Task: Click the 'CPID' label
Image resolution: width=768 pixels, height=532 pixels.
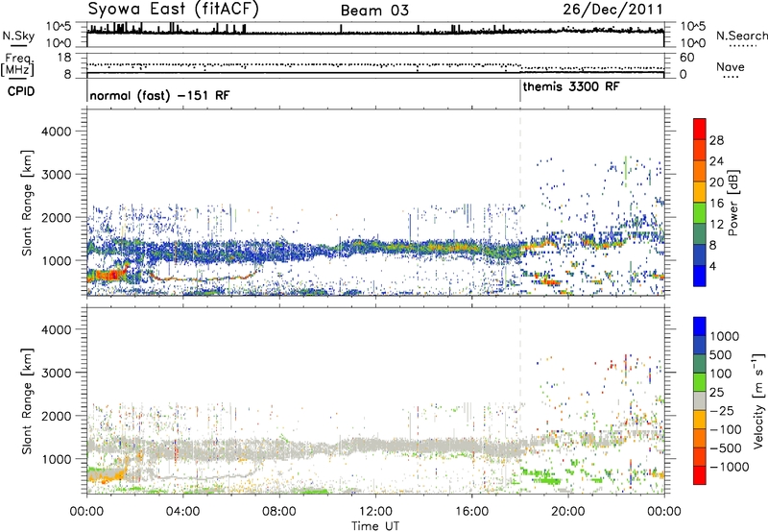Action: 21,91
